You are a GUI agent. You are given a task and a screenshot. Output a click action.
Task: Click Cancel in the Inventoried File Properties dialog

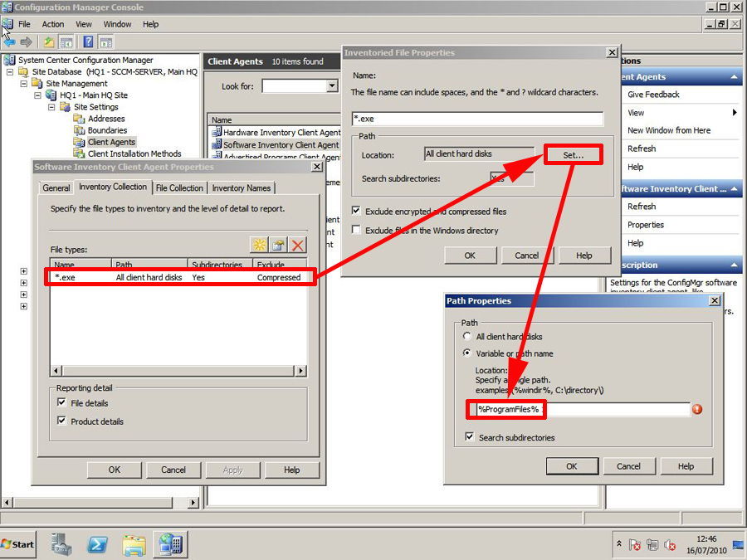click(527, 256)
